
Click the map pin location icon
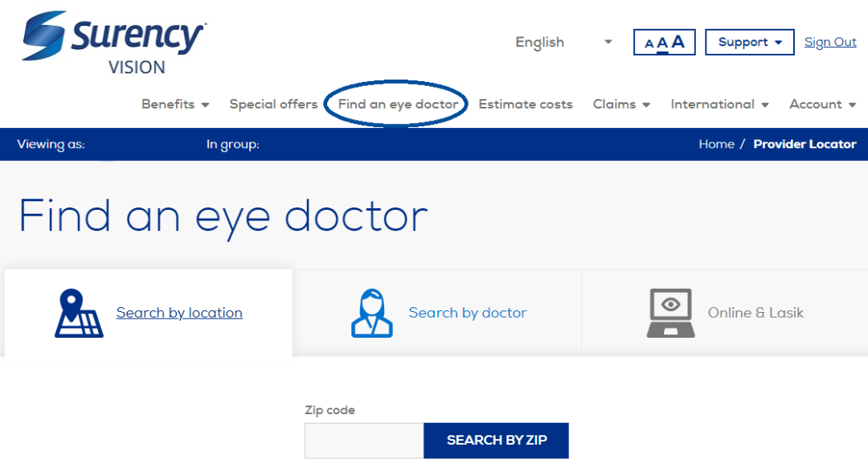[78, 314]
